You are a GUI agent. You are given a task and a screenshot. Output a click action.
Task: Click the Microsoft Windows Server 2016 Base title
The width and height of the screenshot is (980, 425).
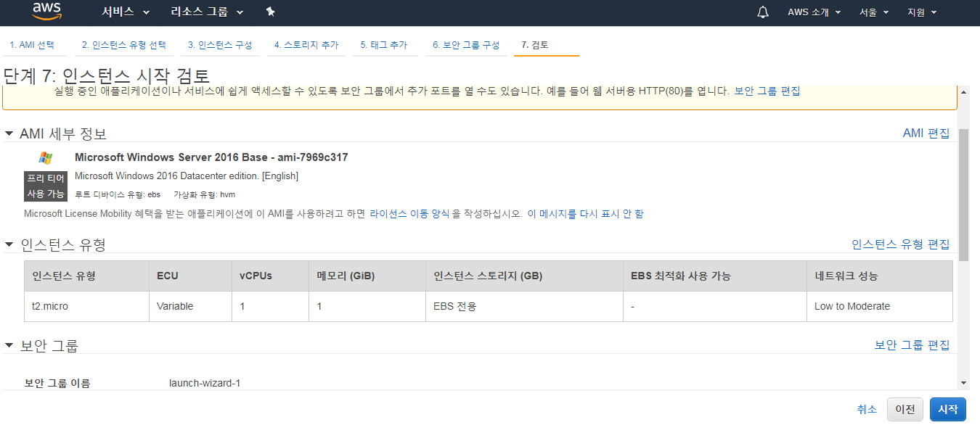[x=211, y=157]
